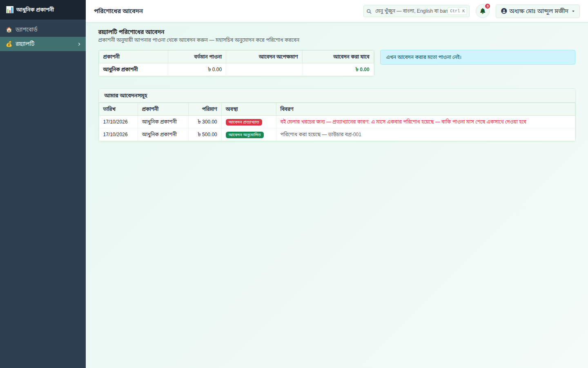Click the search magnifier icon
Image resolution: width=588 pixels, height=368 pixels.
click(x=369, y=11)
